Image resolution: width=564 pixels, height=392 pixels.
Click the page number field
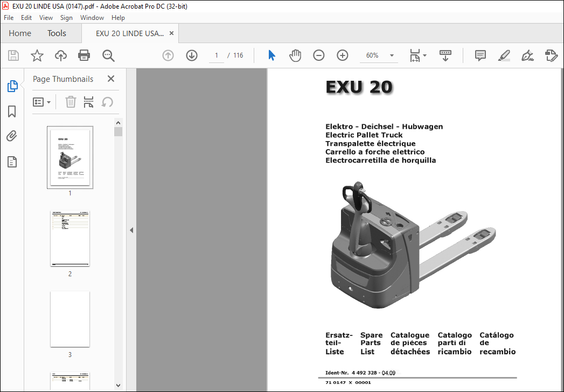216,55
